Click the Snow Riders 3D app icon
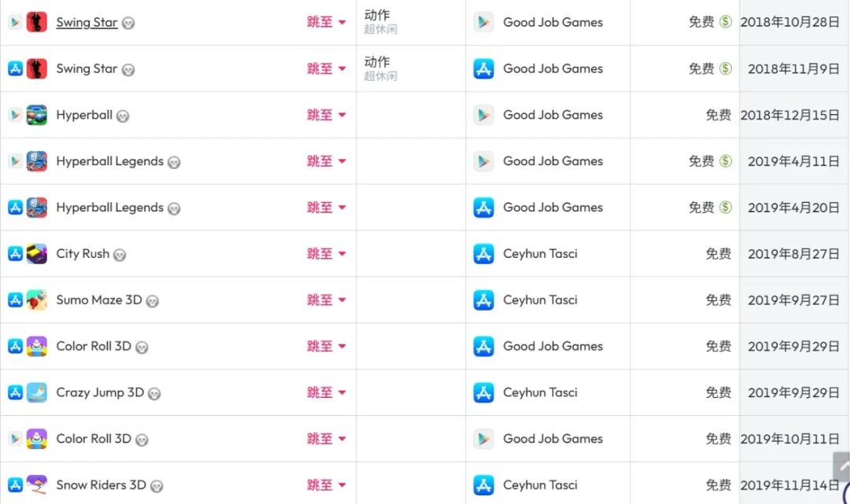The width and height of the screenshot is (850, 504). point(37,485)
